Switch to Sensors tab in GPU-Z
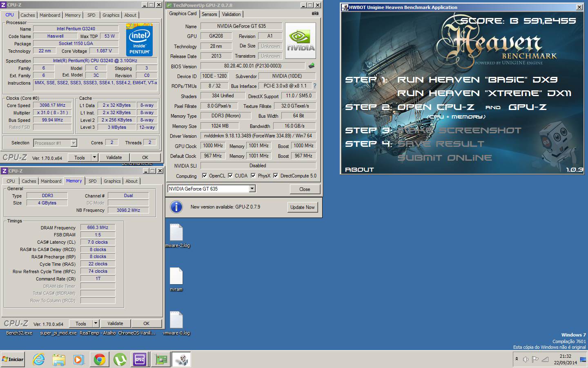This screenshot has width=588, height=368. (209, 14)
